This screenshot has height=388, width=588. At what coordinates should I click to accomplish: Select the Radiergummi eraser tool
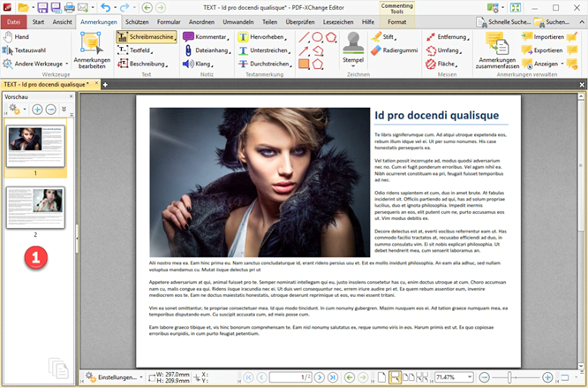pos(394,50)
